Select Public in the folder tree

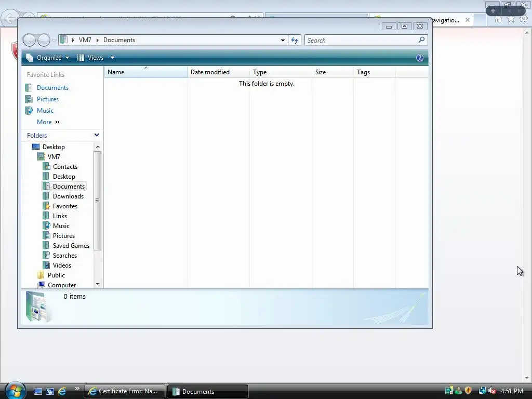pos(56,275)
